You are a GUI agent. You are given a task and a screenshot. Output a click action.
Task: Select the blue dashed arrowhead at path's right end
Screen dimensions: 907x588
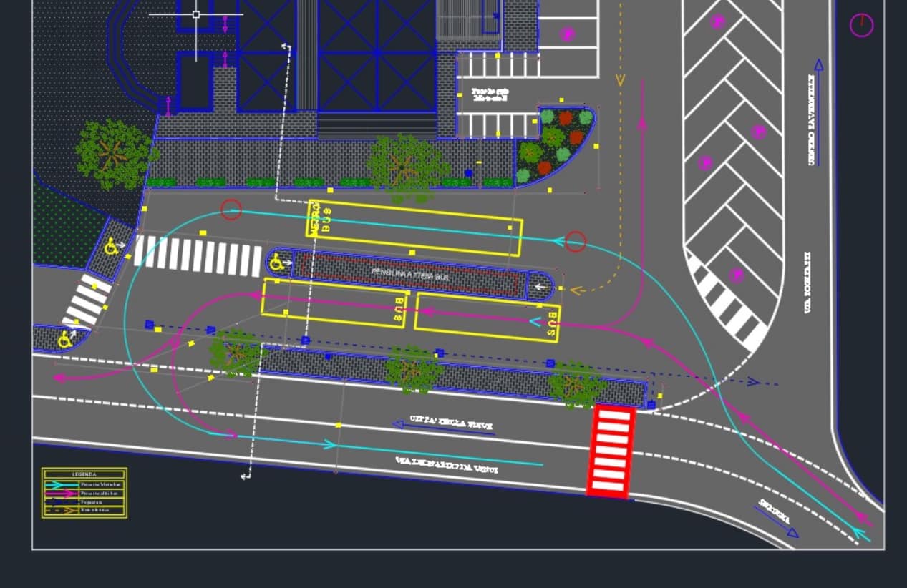[753, 383]
